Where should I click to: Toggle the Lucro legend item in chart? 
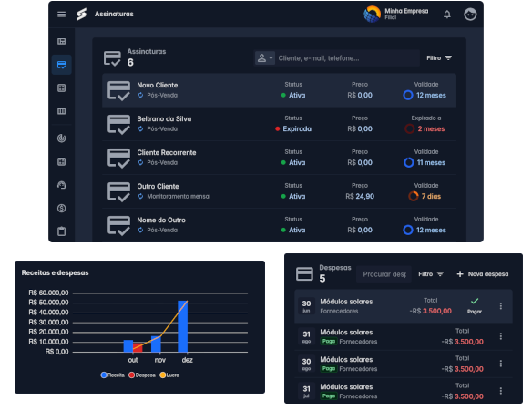pyautogui.click(x=169, y=375)
